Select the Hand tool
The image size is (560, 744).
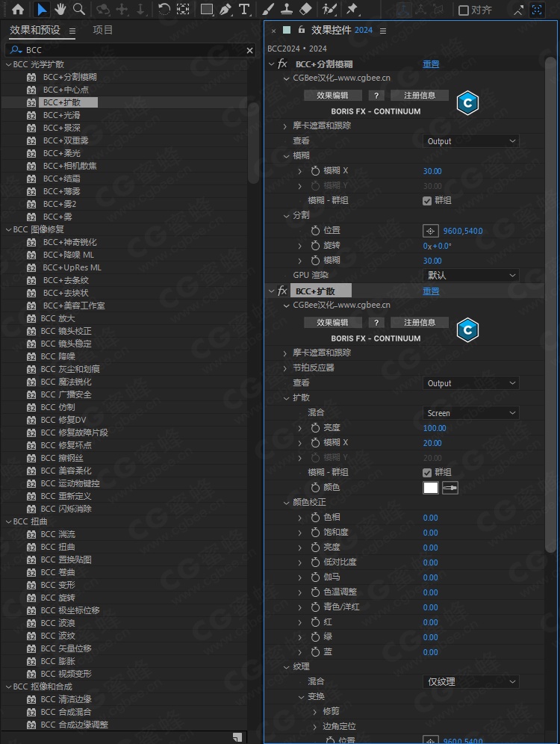coord(60,9)
